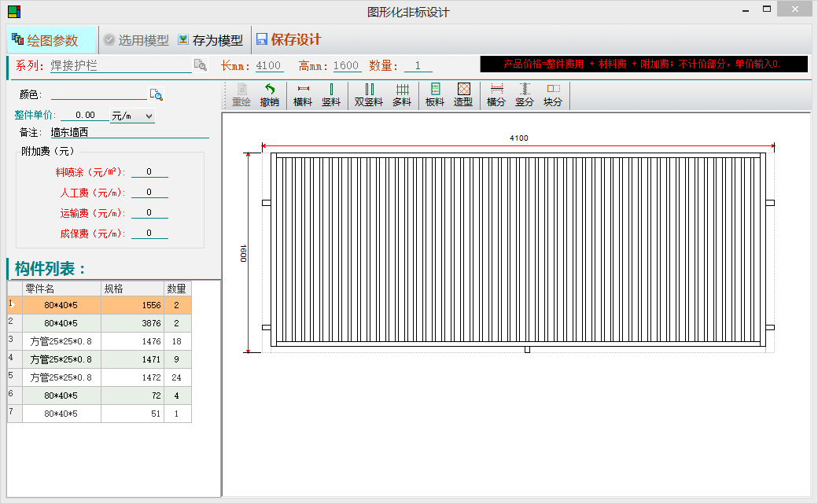This screenshot has width=818, height=504.
Task: Open the series lookup icon beside 焊接护栏
Action: pos(201,65)
